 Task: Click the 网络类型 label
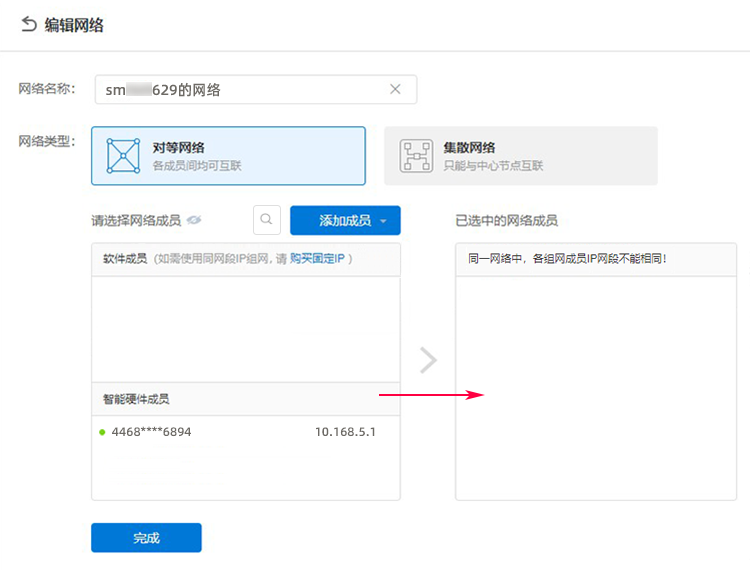pyautogui.click(x=47, y=141)
